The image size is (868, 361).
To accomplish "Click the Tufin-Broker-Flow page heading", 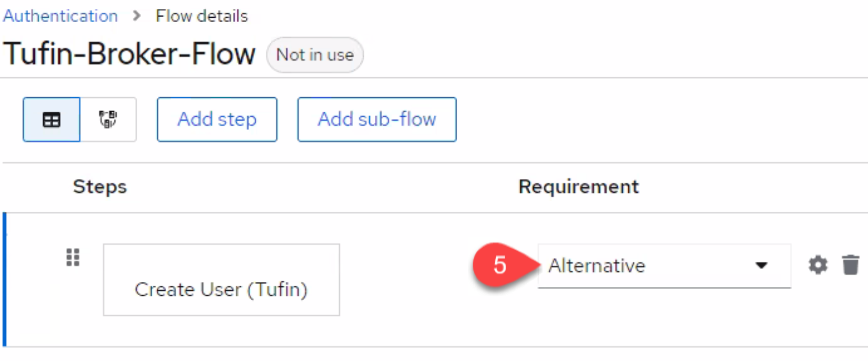I will click(130, 54).
